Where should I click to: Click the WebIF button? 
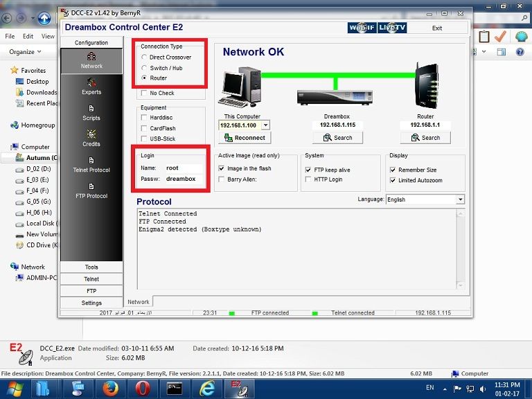click(x=362, y=28)
